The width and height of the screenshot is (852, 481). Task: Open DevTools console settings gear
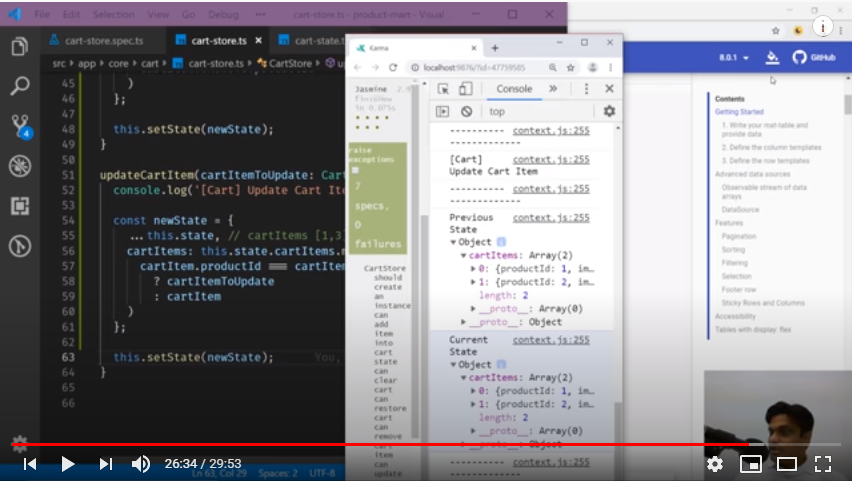[608, 111]
